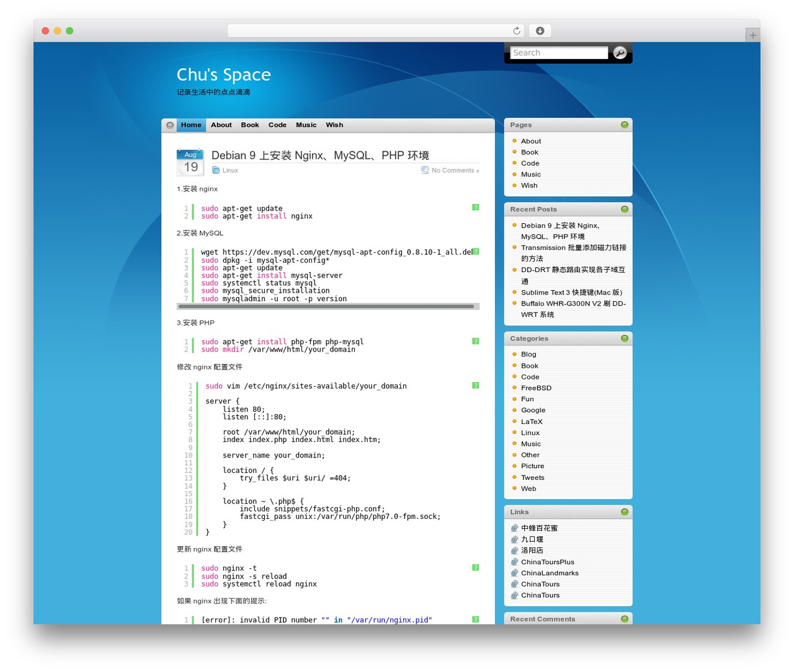
Task: Click the grey circle icon beside Home
Action: coord(170,125)
